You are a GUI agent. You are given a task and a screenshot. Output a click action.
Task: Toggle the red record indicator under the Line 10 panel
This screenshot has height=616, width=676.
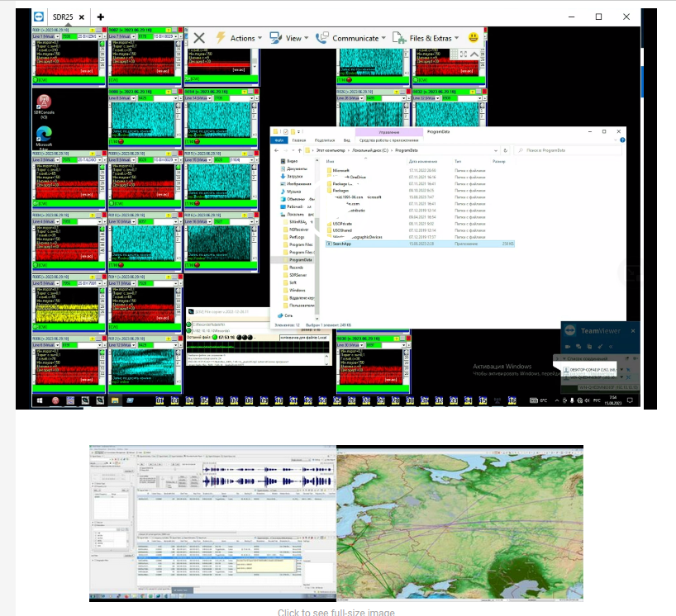pyautogui.click(x=121, y=265)
